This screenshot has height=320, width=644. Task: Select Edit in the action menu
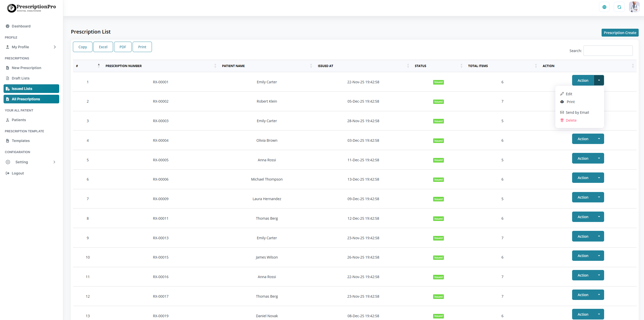tap(569, 94)
